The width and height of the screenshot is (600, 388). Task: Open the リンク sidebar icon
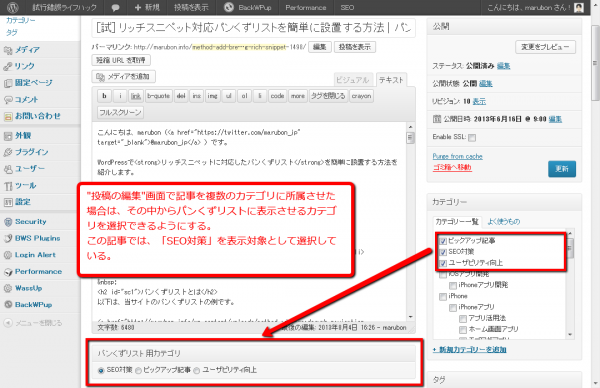[x=8, y=67]
